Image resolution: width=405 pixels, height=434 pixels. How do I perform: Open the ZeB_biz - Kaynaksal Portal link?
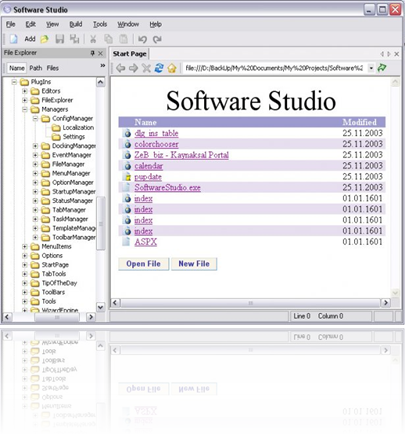(x=182, y=155)
